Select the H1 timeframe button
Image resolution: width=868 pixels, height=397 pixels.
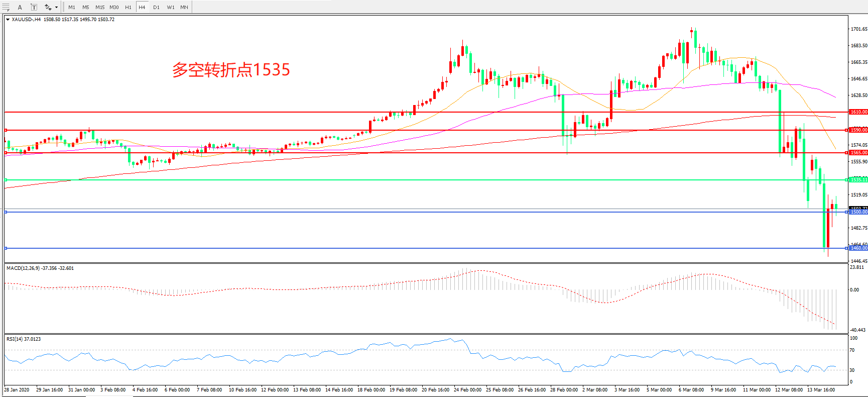point(128,7)
